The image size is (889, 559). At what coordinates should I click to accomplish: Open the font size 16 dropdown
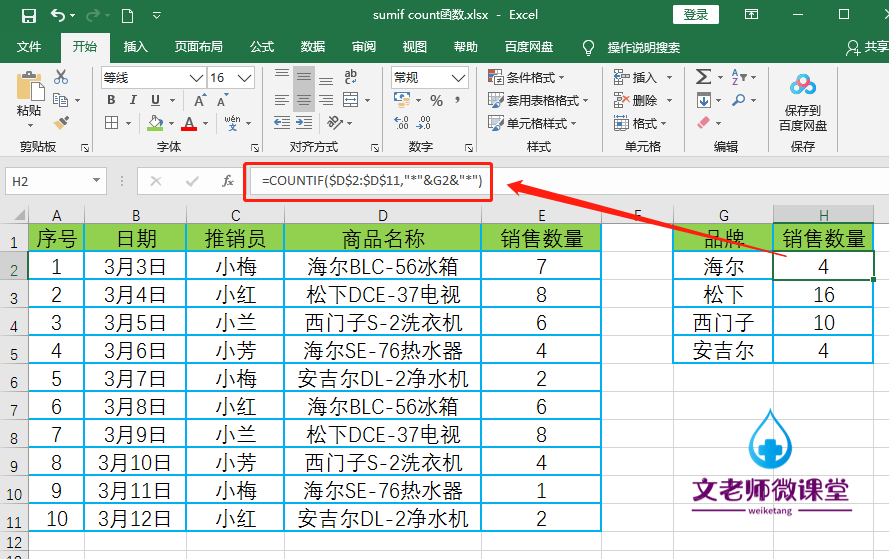pyautogui.click(x=244, y=78)
